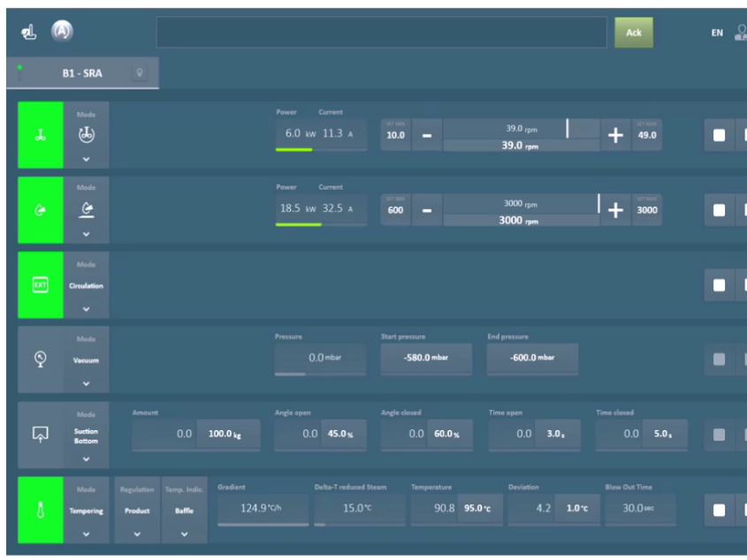Open the Regulation Product dropdown
Image resolution: width=747 pixels, height=560 pixels.
[x=137, y=534]
